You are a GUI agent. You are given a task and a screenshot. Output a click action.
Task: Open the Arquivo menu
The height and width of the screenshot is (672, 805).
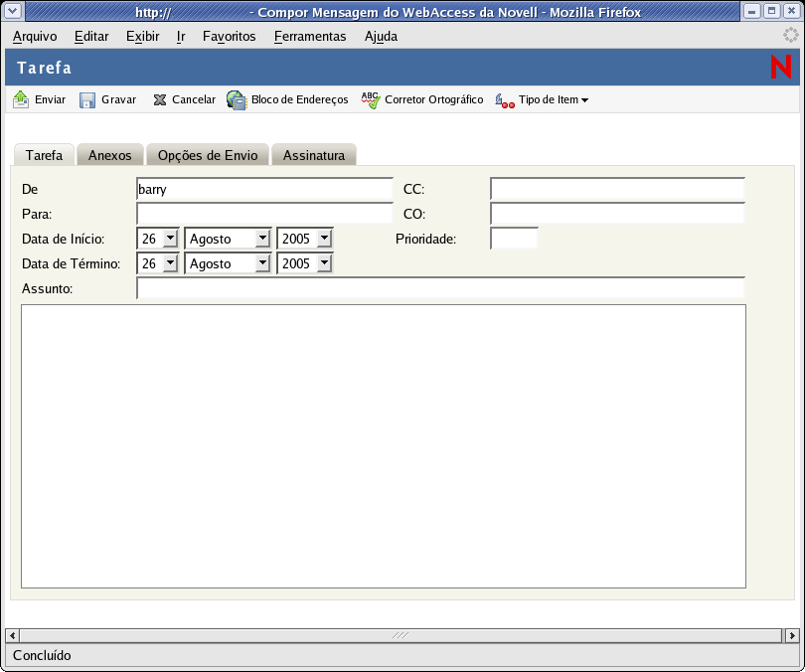35,37
